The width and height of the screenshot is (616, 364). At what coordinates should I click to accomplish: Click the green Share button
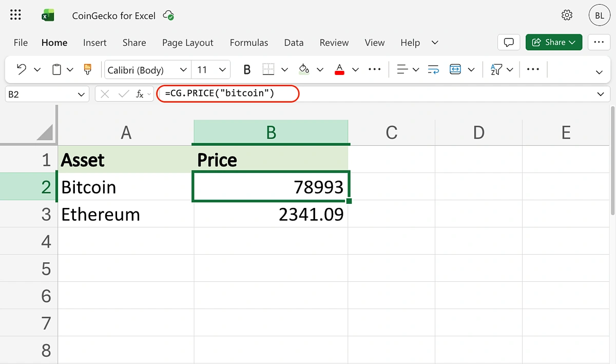click(x=554, y=42)
